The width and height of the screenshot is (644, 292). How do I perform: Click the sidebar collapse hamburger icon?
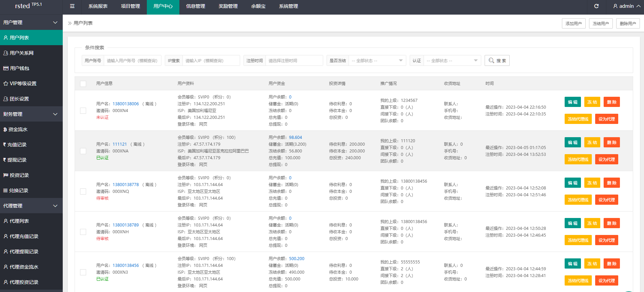72,6
